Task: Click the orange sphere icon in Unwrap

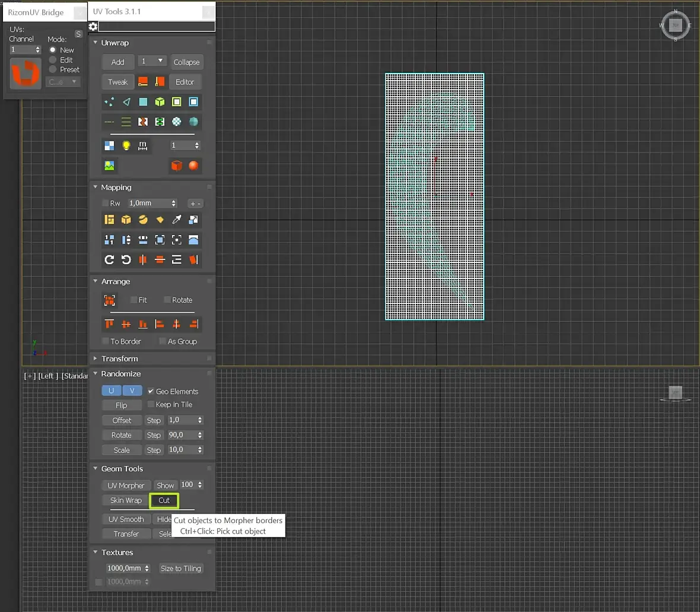Action: click(193, 166)
